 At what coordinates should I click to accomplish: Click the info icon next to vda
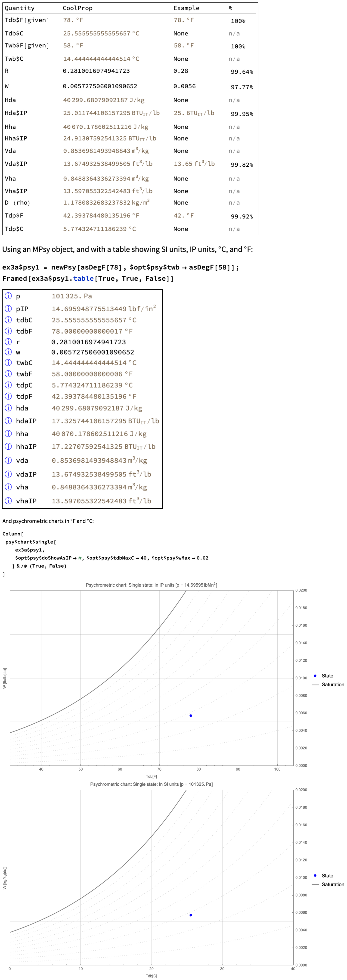coord(8,460)
